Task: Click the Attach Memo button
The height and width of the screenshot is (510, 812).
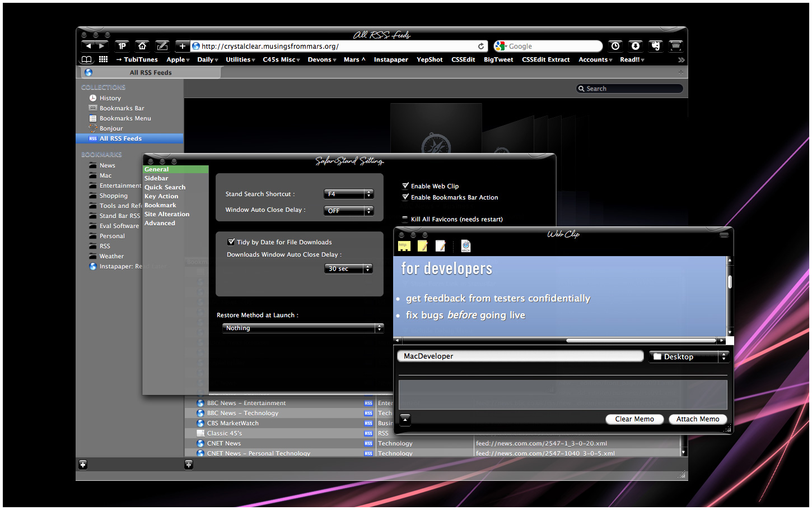Action: (x=698, y=419)
